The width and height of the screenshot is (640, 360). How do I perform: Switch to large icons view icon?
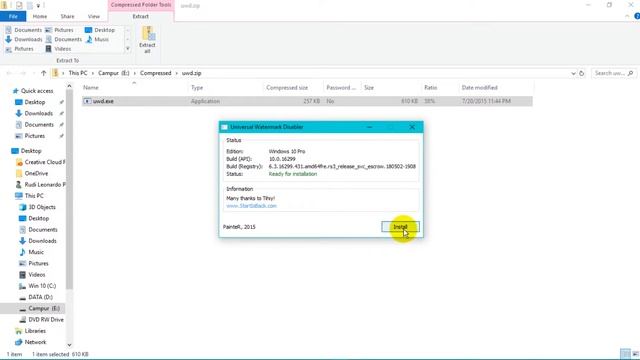[x=635, y=354]
